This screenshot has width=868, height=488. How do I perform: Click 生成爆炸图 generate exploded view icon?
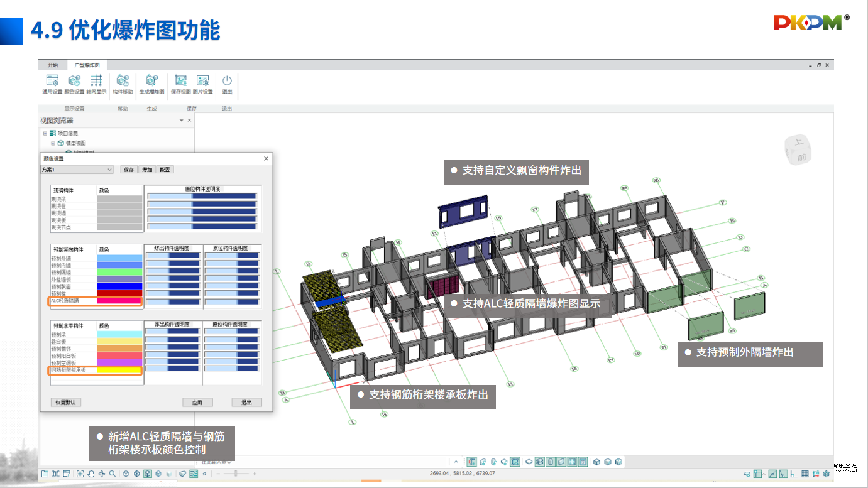(151, 81)
